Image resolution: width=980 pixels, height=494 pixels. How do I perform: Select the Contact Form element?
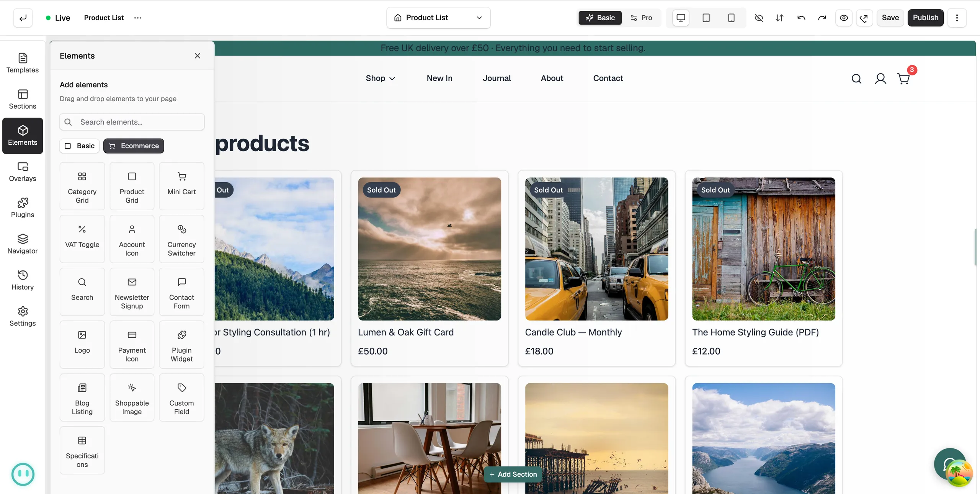pos(181,292)
